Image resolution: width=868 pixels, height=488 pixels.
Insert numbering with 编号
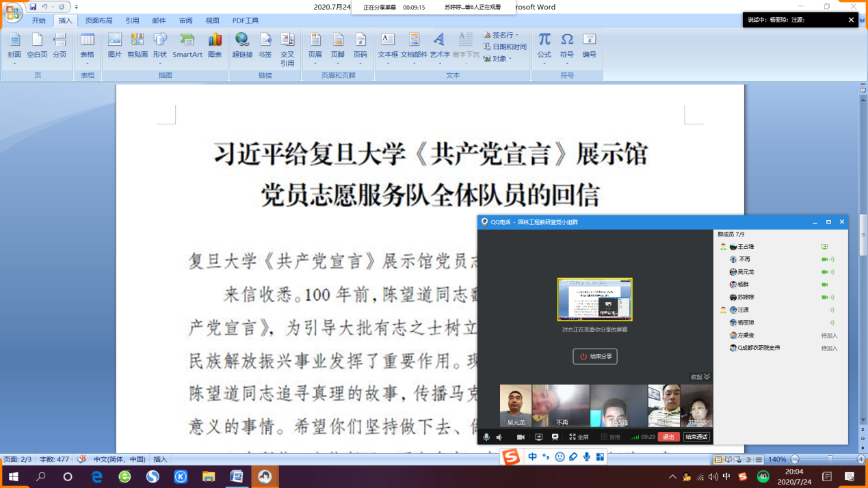[590, 46]
